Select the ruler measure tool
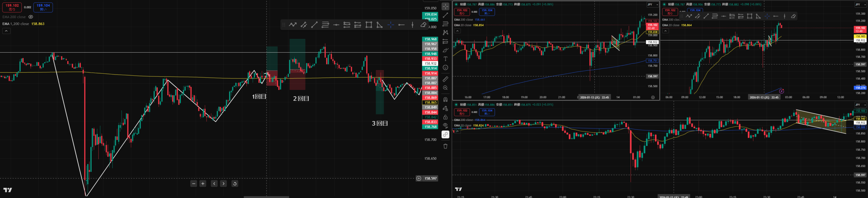868x198 pixels. (x=446, y=79)
